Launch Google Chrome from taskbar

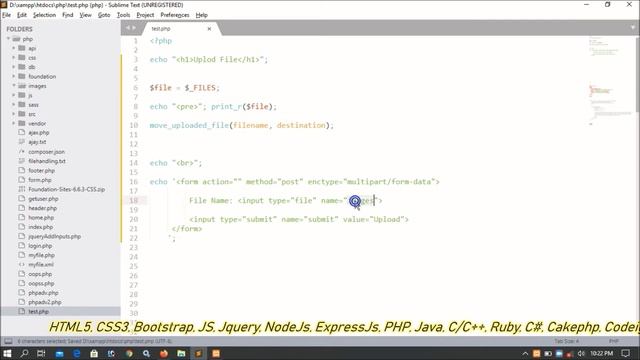point(129,353)
